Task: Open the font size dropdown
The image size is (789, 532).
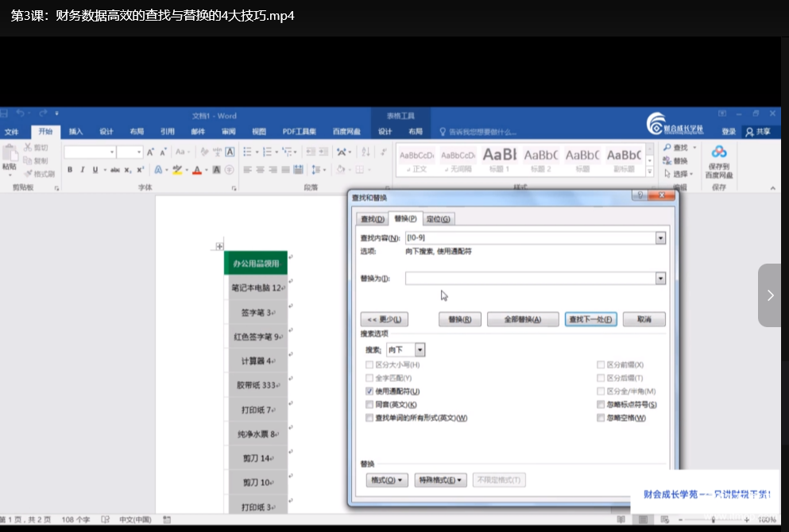Action: tap(139, 152)
